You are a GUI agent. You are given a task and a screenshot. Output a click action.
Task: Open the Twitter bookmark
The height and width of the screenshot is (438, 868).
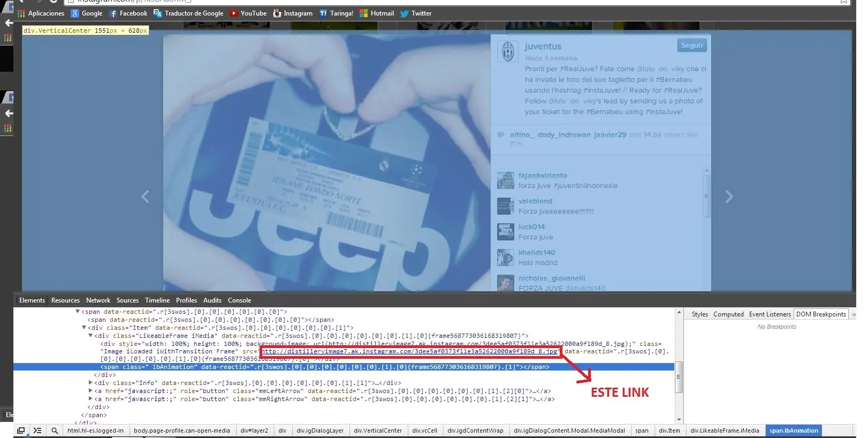416,13
